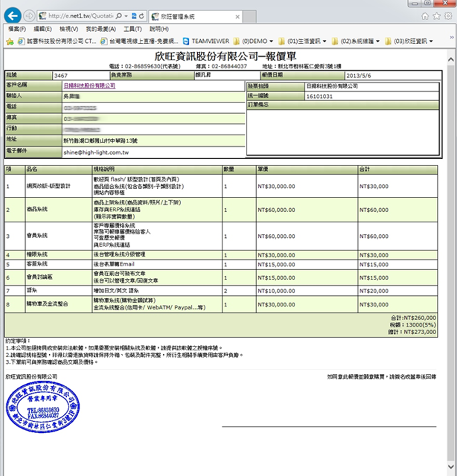Screen dimensions: 457x476
Task: Click the browser Forward arrow button
Action: coord(29,16)
